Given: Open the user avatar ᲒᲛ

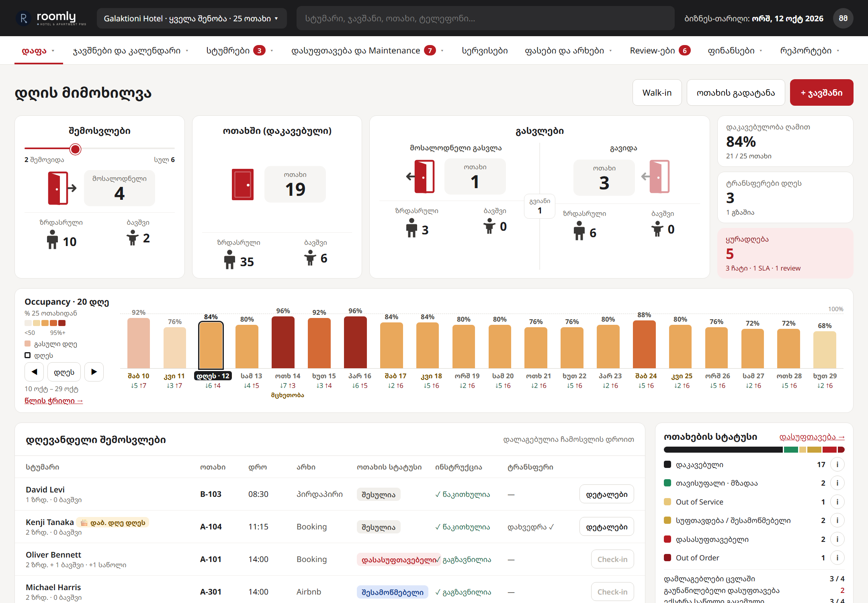Looking at the screenshot, I should 843,18.
